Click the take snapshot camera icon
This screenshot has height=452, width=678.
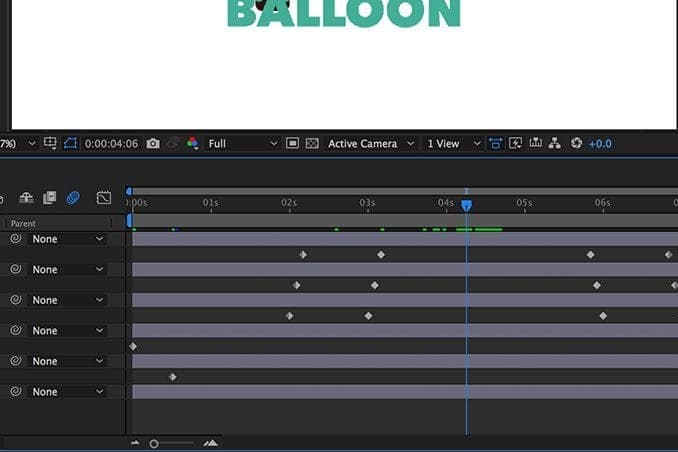click(x=153, y=144)
